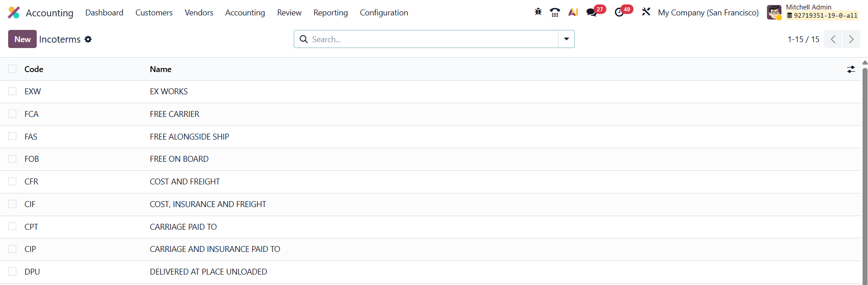
Task: Open the conversations messages icon
Action: pos(592,12)
